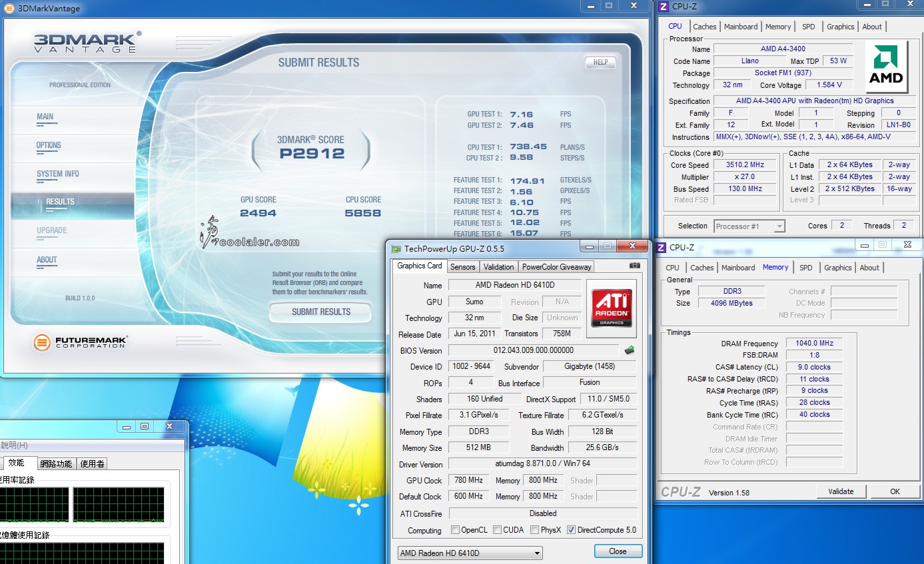Click the GPU-Z screenshot camera icon
The height and width of the screenshot is (564, 924).
(x=634, y=266)
